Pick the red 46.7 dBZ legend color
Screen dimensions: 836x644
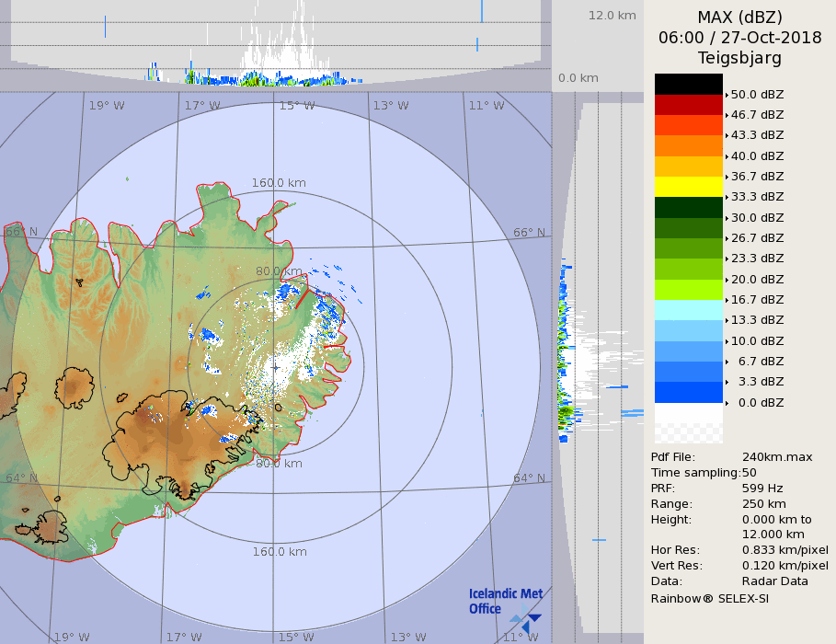688,105
